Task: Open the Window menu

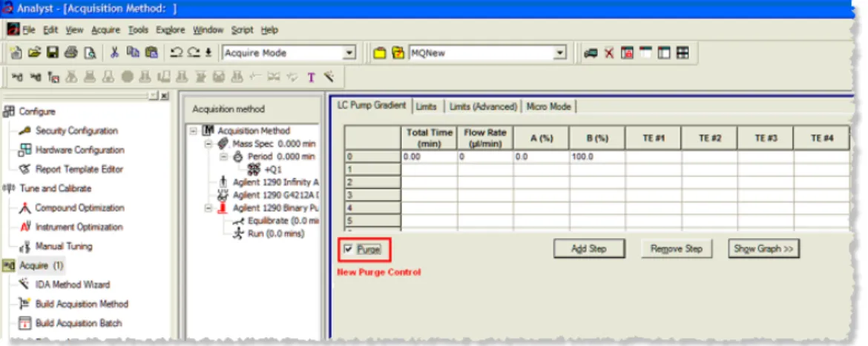Action: [208, 30]
